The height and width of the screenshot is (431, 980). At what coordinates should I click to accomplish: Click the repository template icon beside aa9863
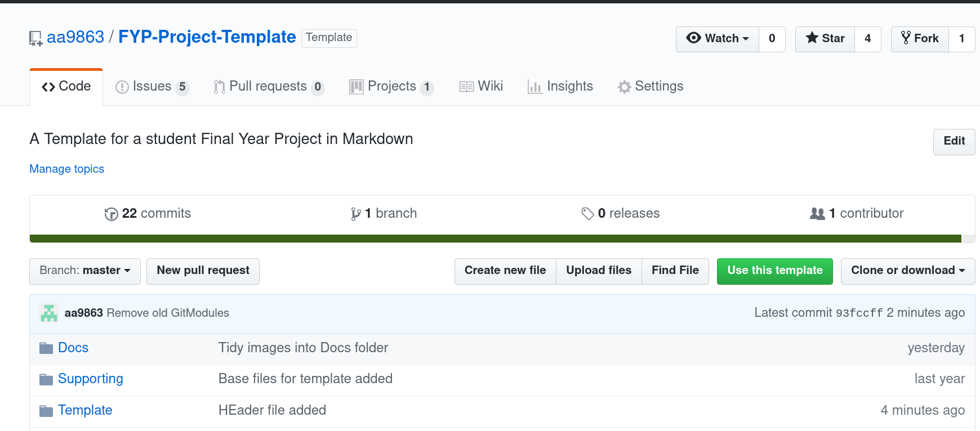pos(35,38)
